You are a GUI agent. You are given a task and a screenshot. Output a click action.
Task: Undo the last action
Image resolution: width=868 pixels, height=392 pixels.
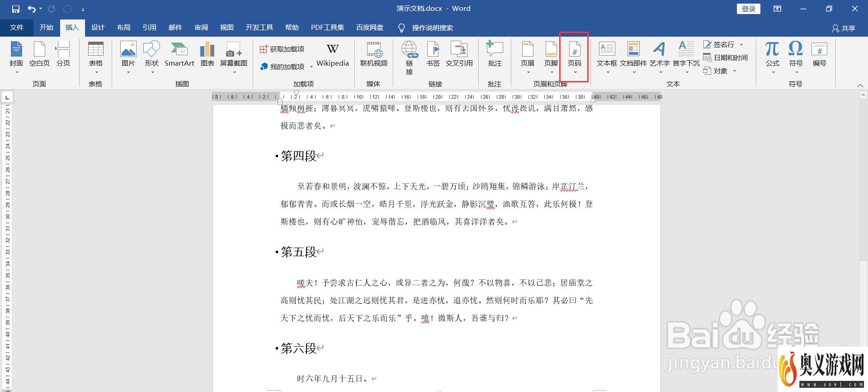click(32, 9)
